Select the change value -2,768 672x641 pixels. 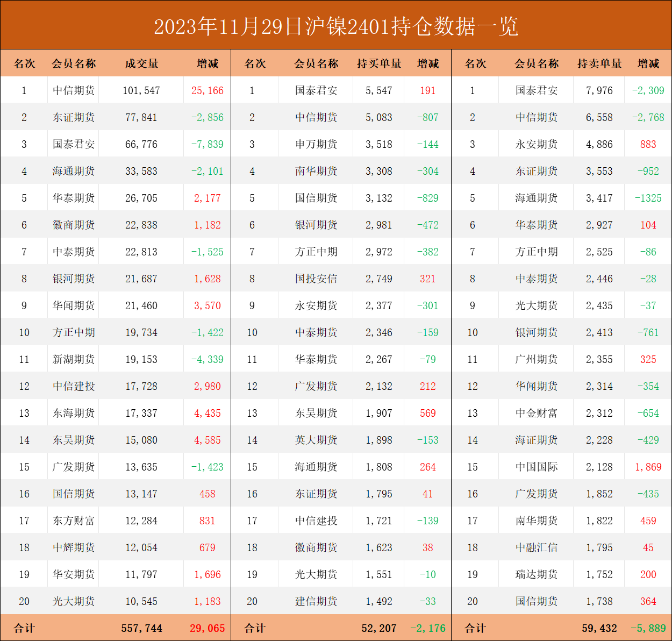(x=648, y=117)
